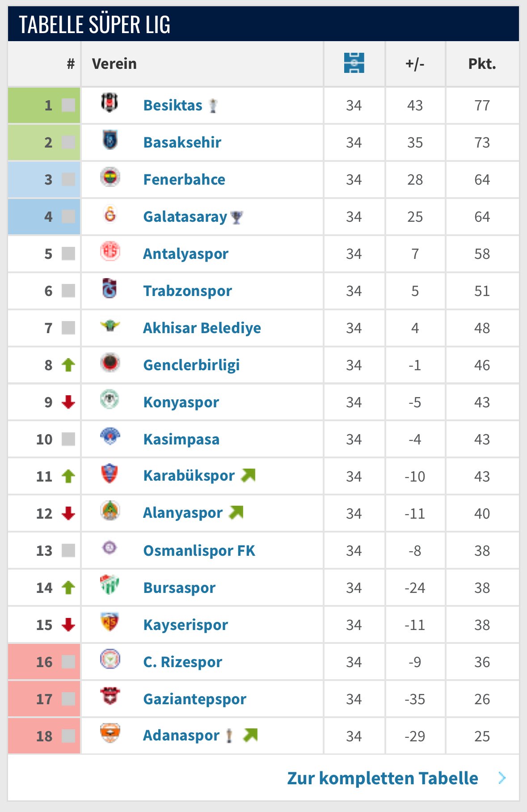Click the Bursaspor green striped crest
The height and width of the screenshot is (812, 527).
coord(110,585)
